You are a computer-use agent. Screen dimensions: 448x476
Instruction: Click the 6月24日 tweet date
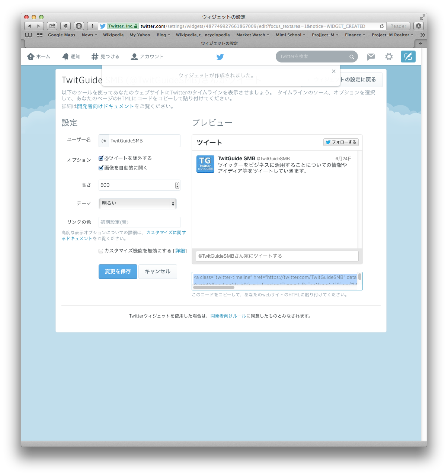coord(343,159)
